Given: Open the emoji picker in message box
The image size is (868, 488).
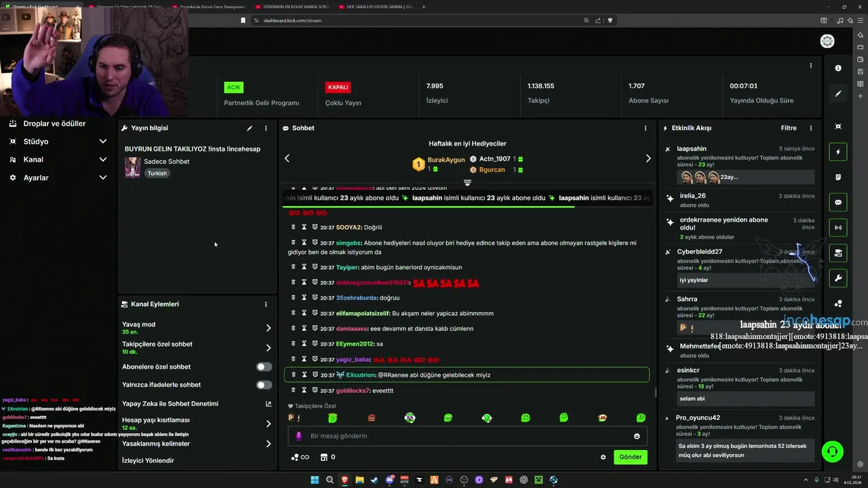Looking at the screenshot, I should pyautogui.click(x=637, y=436).
